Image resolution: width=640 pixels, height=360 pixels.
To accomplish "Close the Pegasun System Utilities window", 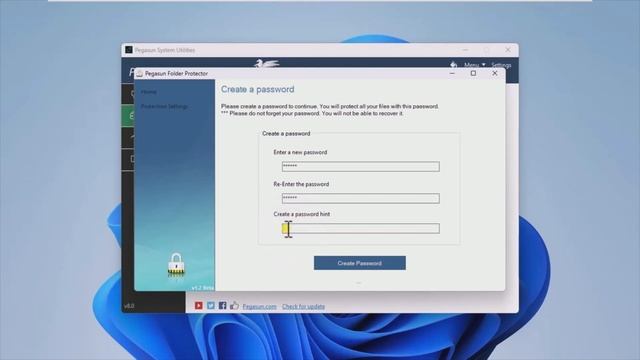I will (x=508, y=50).
